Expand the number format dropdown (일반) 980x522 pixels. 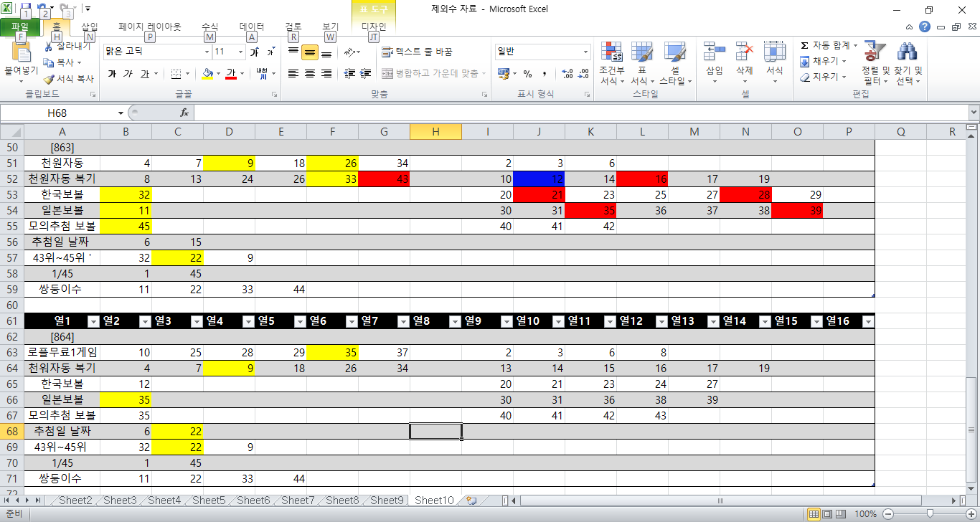[585, 52]
